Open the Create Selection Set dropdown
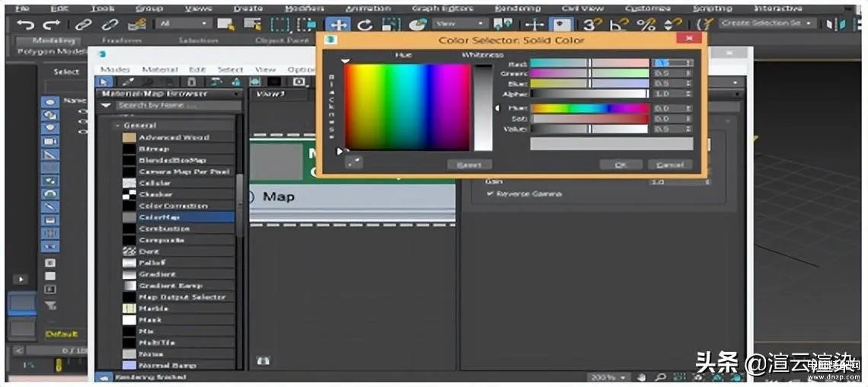 point(809,24)
